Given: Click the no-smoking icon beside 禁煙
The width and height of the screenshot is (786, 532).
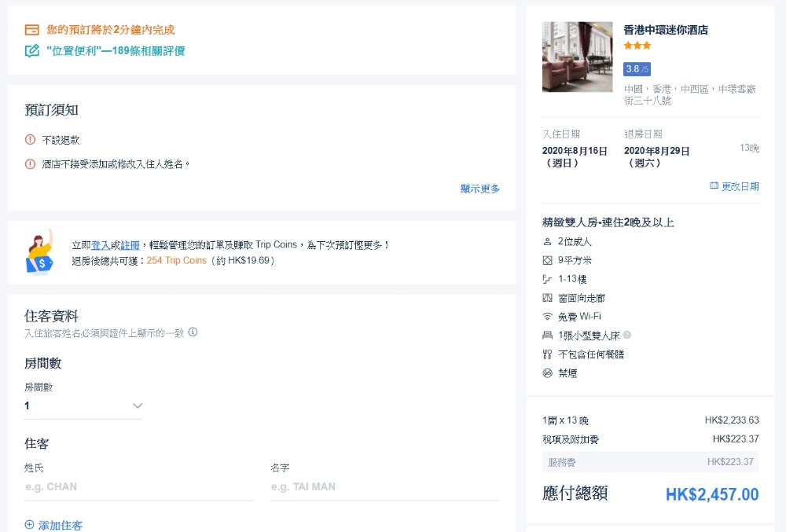Looking at the screenshot, I should pyautogui.click(x=548, y=373).
